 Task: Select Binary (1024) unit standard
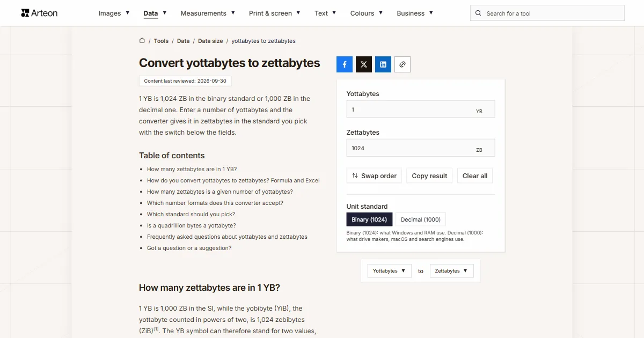[x=370, y=219]
